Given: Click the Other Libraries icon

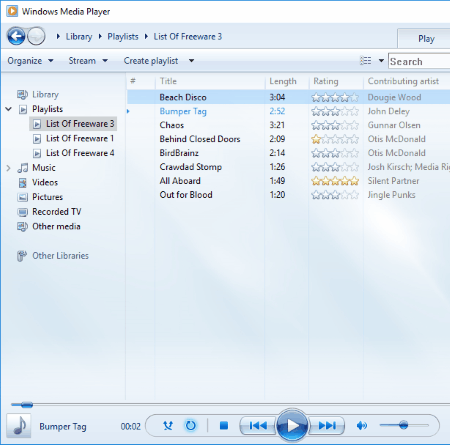Looking at the screenshot, I should pos(22,256).
